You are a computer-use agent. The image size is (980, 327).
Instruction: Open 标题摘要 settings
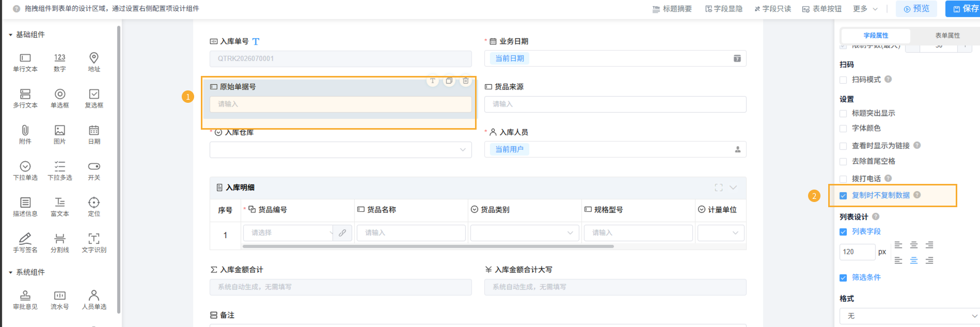[x=672, y=9]
